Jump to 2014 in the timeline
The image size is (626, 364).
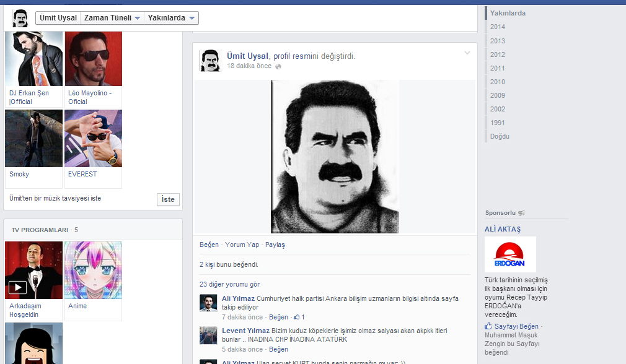point(498,27)
